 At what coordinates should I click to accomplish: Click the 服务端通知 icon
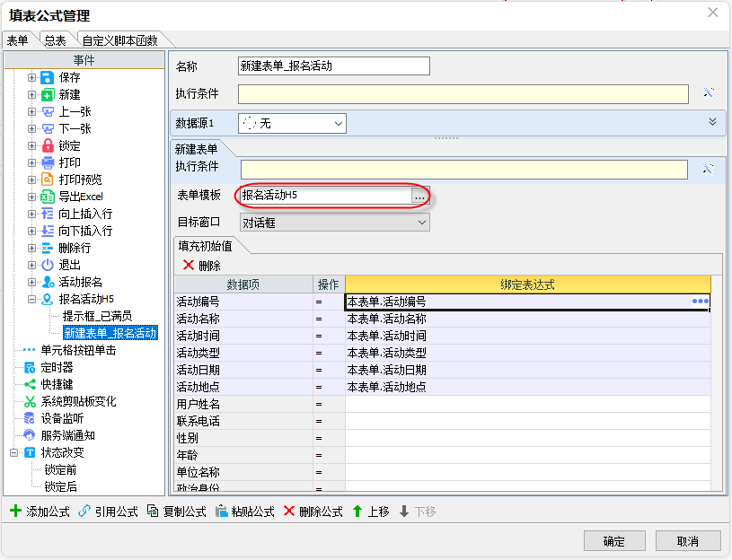point(30,435)
